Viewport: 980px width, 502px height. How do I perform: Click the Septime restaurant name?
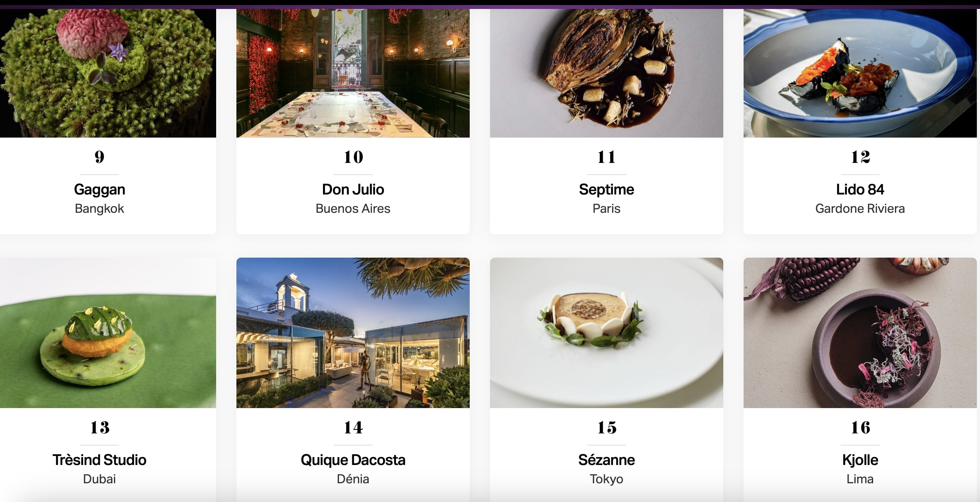(x=607, y=190)
